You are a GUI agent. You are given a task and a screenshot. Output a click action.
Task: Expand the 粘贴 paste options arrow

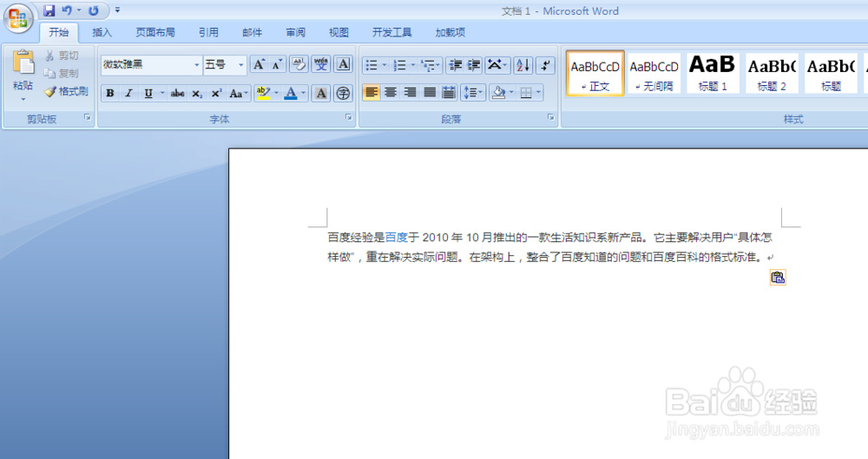[x=23, y=99]
